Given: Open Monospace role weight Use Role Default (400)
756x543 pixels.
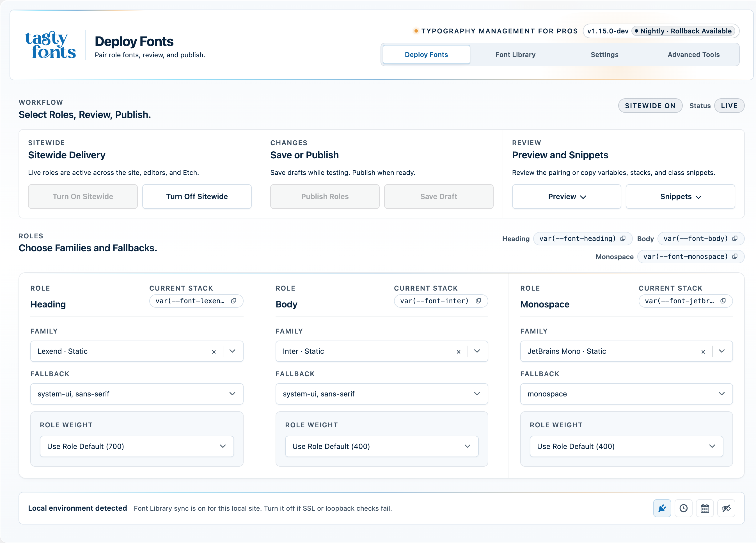Looking at the screenshot, I should 626,446.
